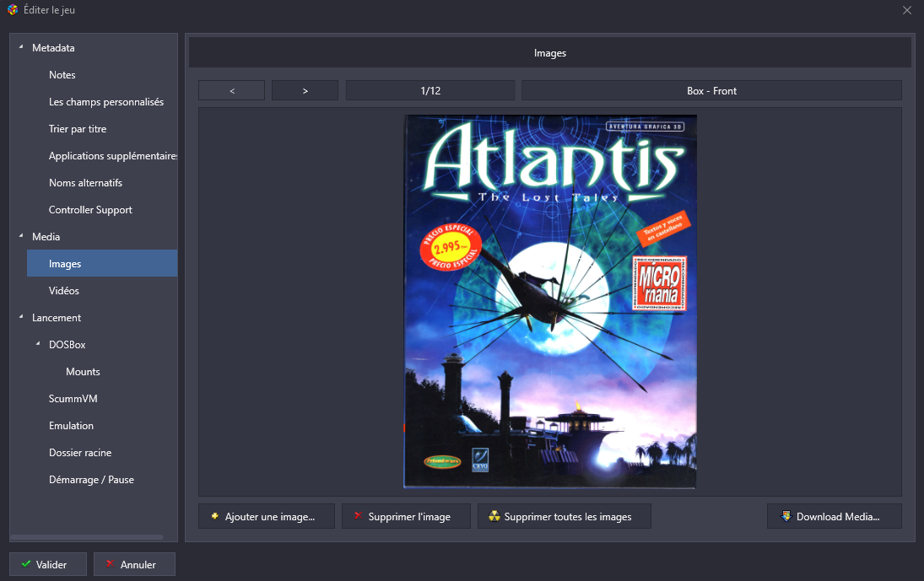Click the yellow star Add image icon
This screenshot has width=924, height=581.
(215, 516)
